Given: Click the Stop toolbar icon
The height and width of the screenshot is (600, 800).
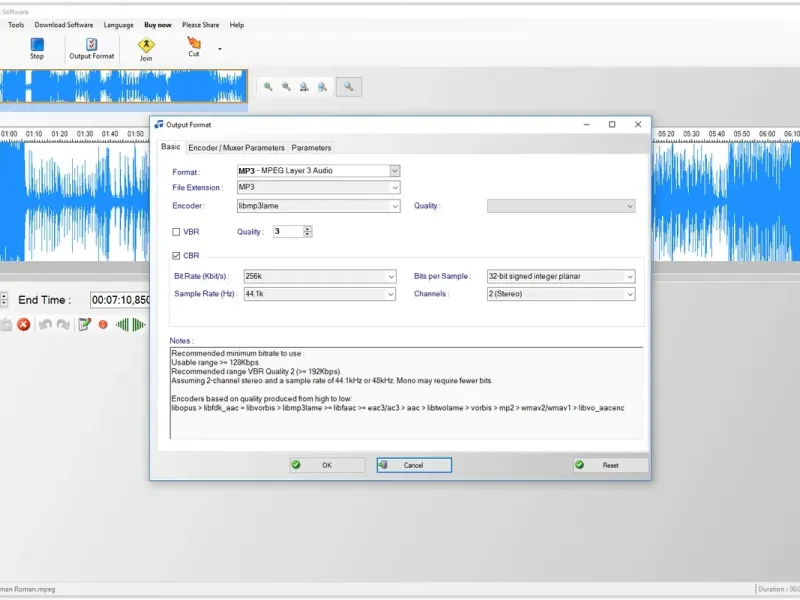Looking at the screenshot, I should coord(37,45).
